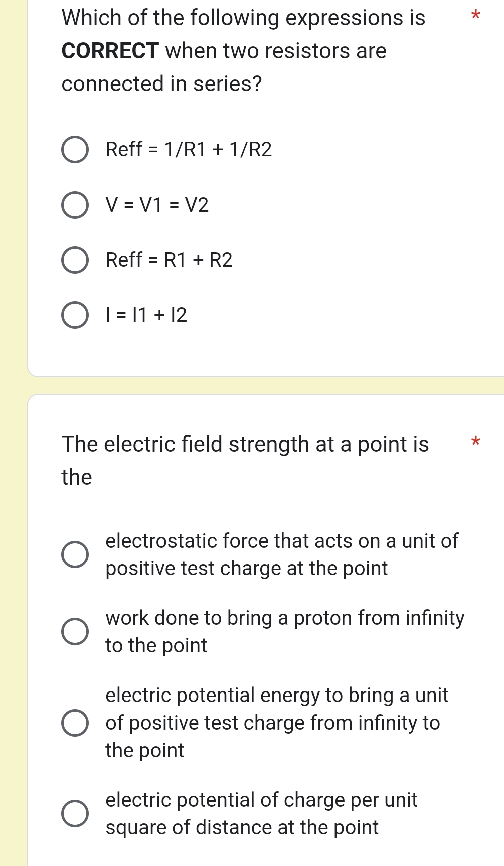
Task: Click the bold word CORRECT in the question
Action: tap(109, 51)
